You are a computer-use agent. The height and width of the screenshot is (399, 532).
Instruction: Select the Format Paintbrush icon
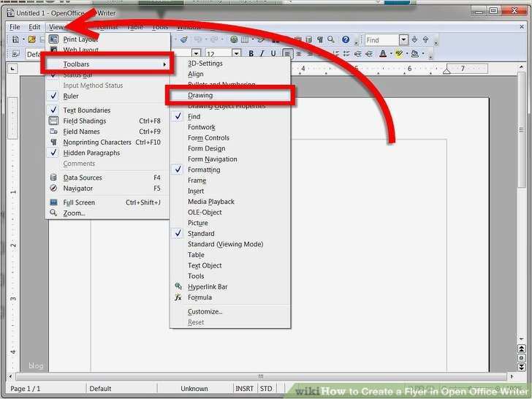pos(184,39)
